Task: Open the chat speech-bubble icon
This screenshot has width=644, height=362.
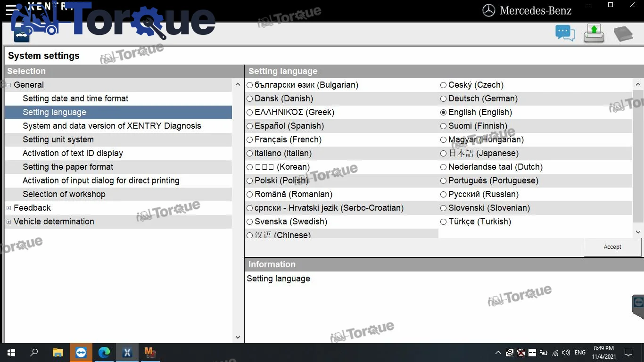Action: 565,33
